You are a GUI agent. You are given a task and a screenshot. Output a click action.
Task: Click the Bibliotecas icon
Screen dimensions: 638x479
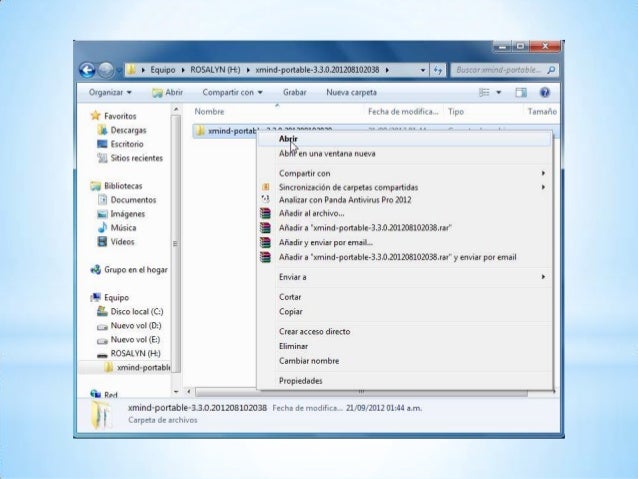pos(95,186)
